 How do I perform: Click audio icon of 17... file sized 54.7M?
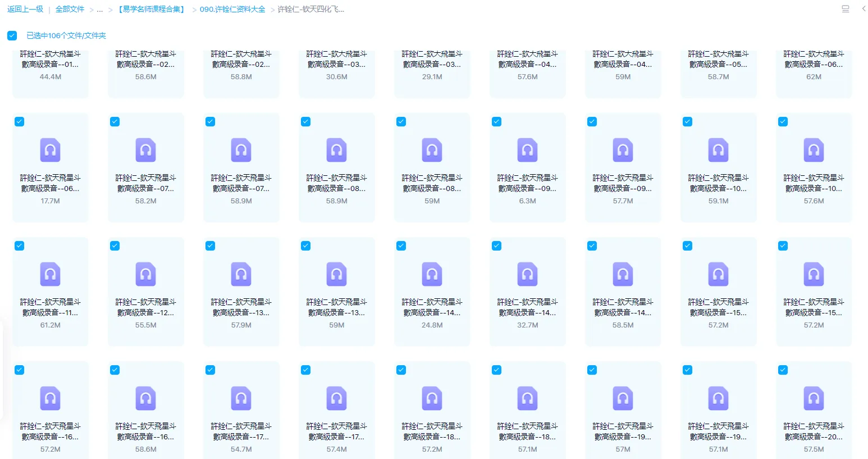point(241,398)
